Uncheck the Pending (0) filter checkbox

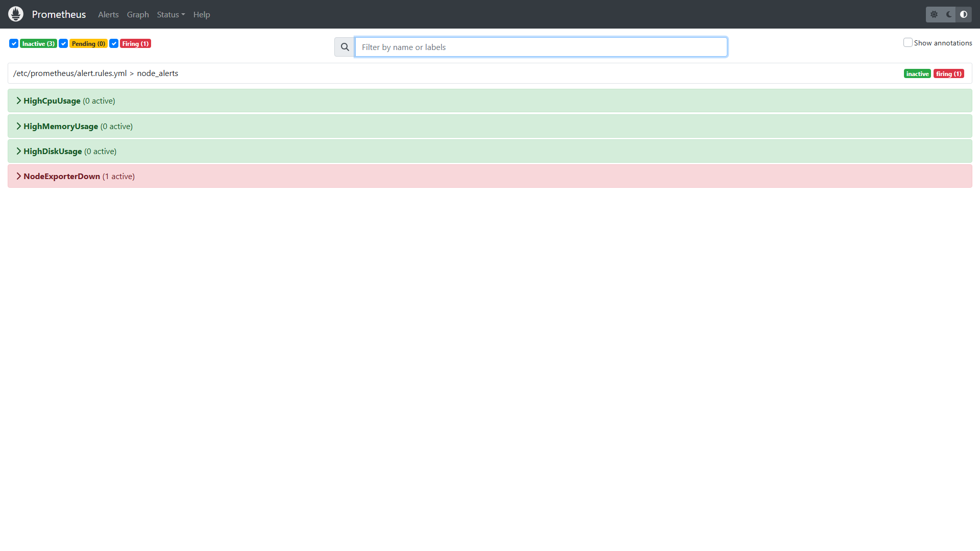point(63,43)
